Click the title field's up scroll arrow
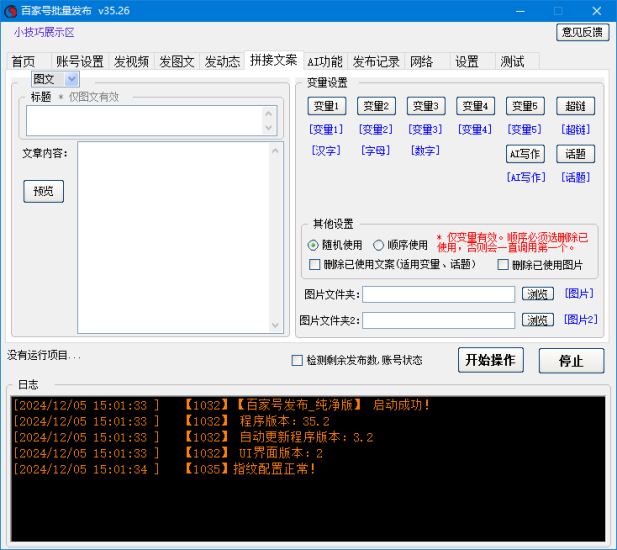The image size is (617, 550). click(x=269, y=114)
